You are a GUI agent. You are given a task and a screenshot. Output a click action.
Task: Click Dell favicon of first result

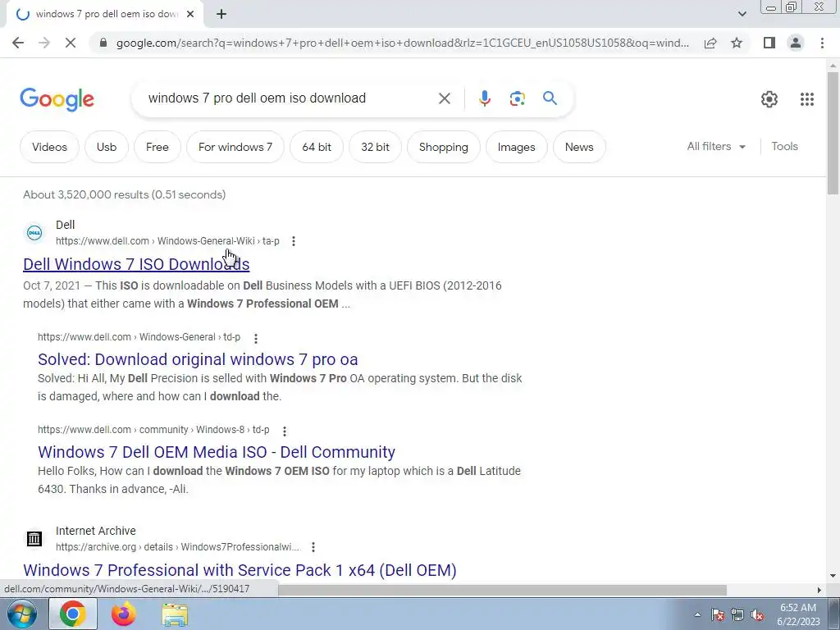click(34, 233)
